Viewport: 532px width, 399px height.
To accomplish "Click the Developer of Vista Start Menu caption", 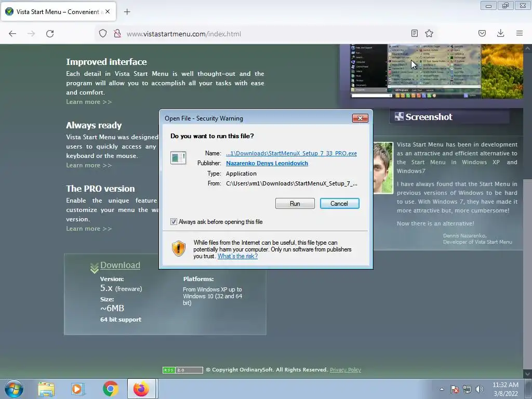I will pyautogui.click(x=477, y=242).
